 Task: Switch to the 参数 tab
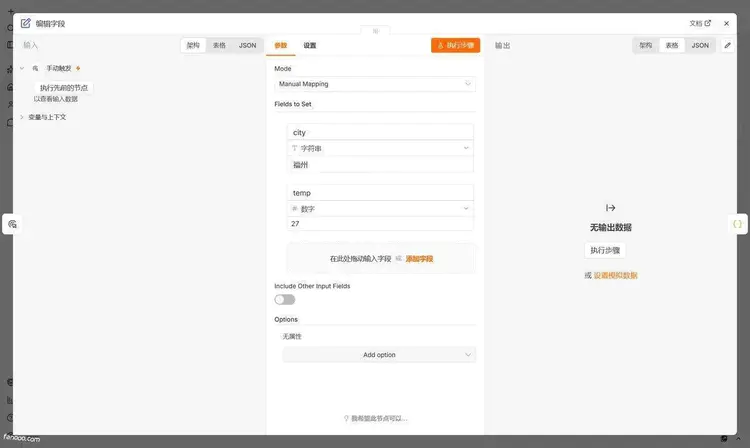pyautogui.click(x=281, y=45)
